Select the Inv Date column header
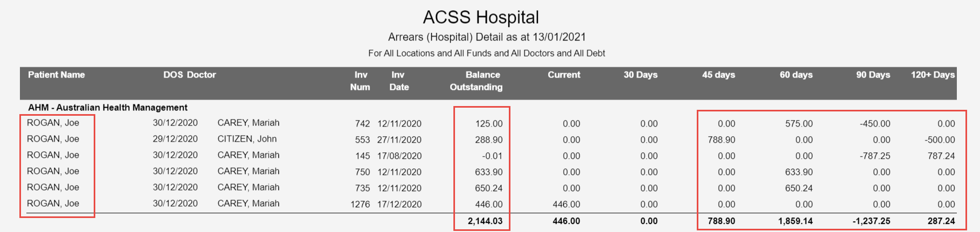Image resolution: width=980 pixels, height=232 pixels. tap(398, 81)
